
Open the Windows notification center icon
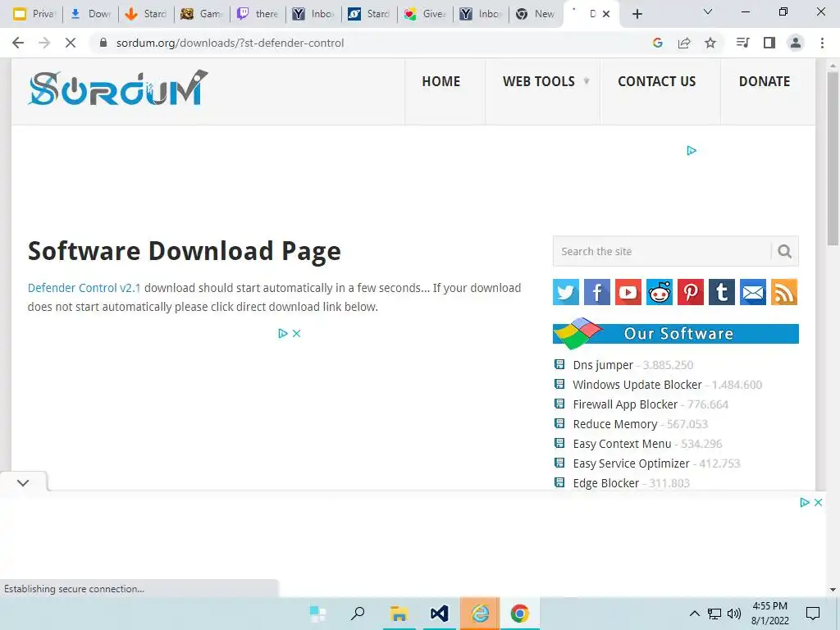813,614
